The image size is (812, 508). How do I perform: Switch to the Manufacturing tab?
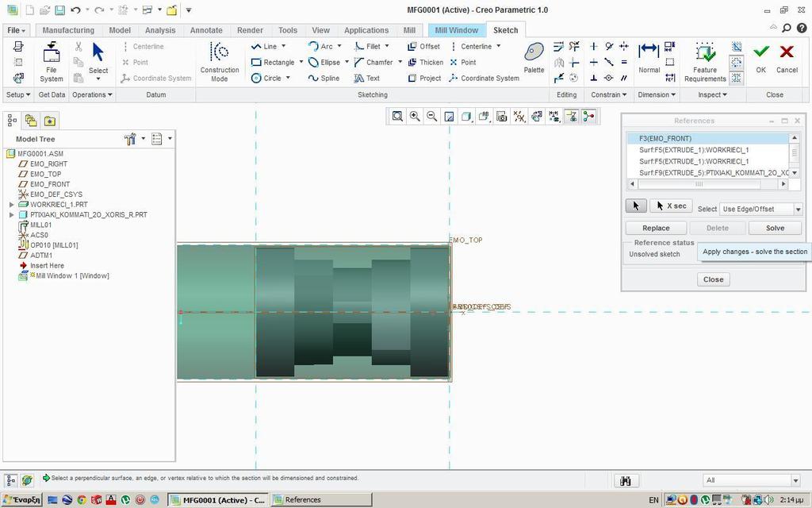click(x=68, y=30)
